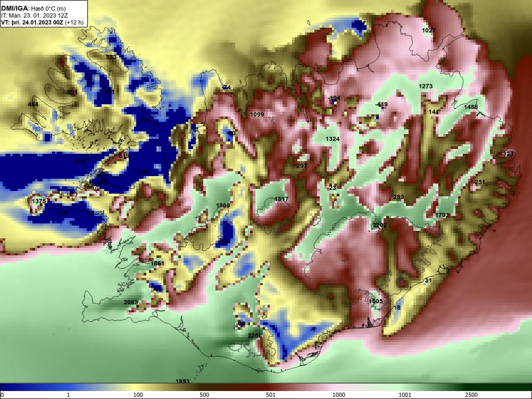The image size is (532, 399).
Task: Click the map value 819
Action: tap(124, 156)
